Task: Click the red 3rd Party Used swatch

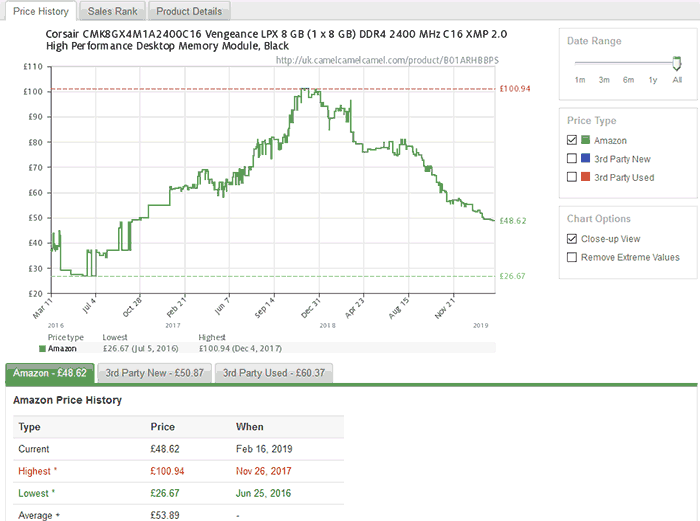Action: pos(585,177)
